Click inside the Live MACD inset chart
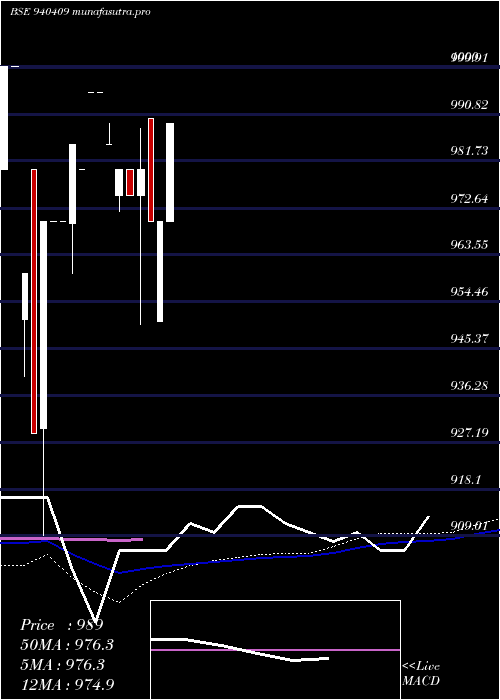The image size is (500, 700). (275, 650)
